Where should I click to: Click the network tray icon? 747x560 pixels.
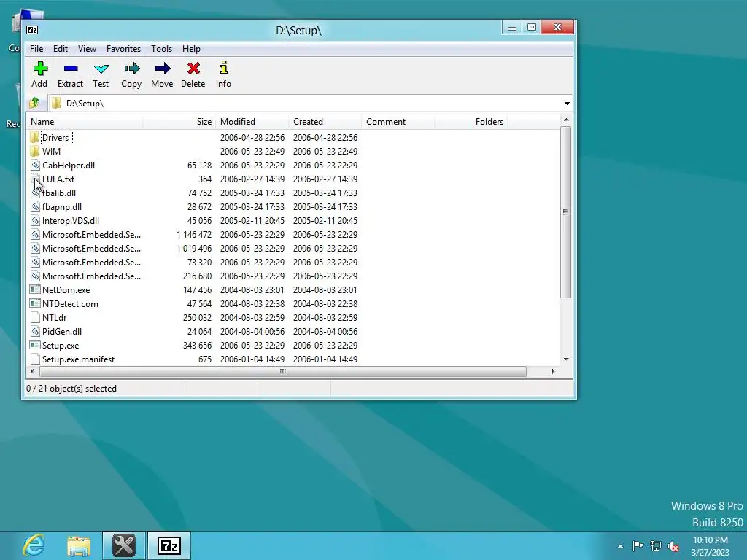[x=656, y=545]
